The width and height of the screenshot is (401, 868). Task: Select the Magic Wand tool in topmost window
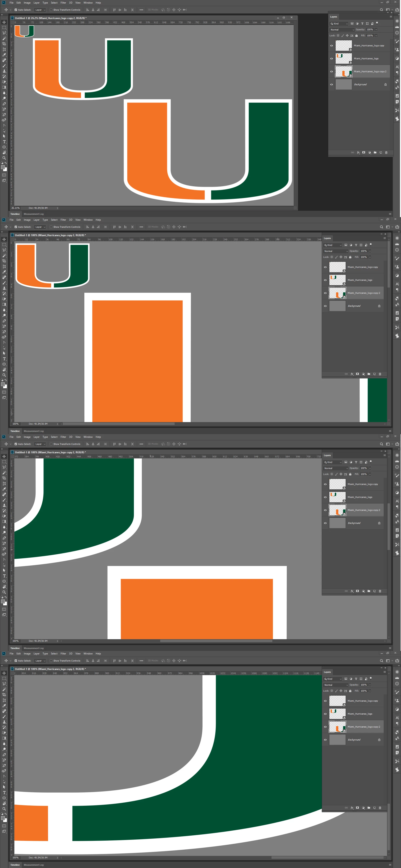[4, 38]
